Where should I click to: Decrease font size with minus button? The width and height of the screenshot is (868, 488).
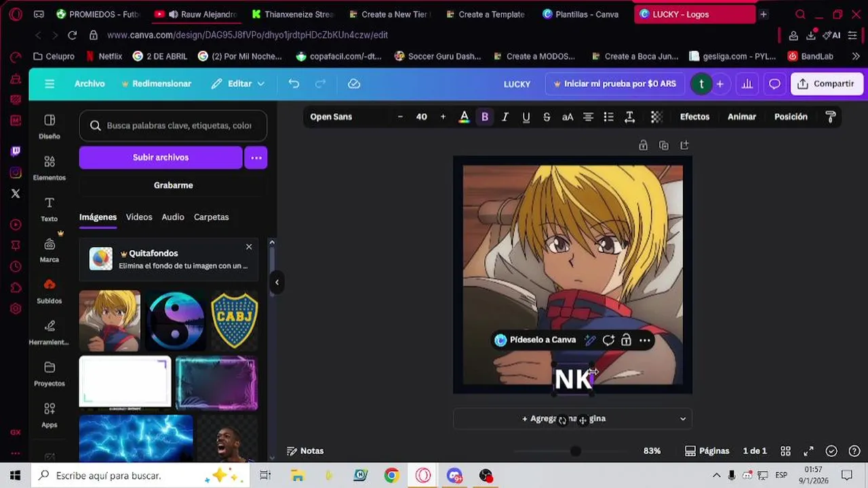pos(400,117)
